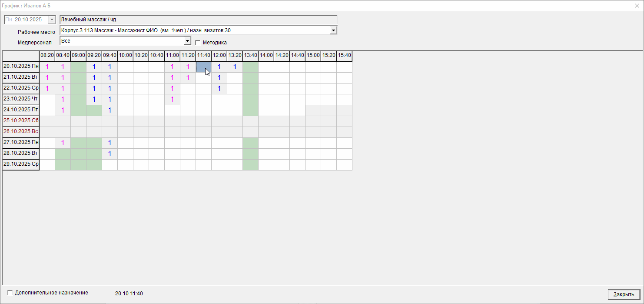The image size is (644, 304).
Task: Click the 29.10.2025 Ср row header
Action: click(x=21, y=165)
